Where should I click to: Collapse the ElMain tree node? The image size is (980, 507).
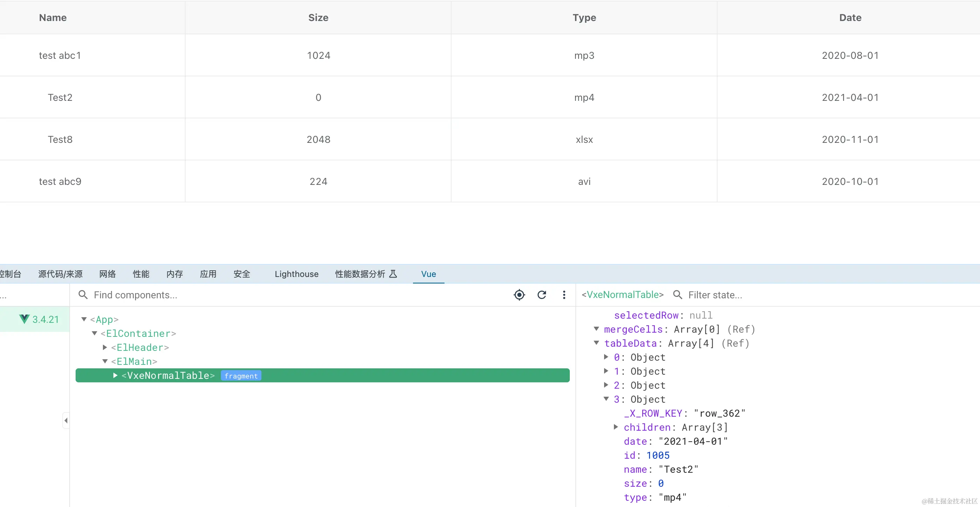click(x=105, y=362)
